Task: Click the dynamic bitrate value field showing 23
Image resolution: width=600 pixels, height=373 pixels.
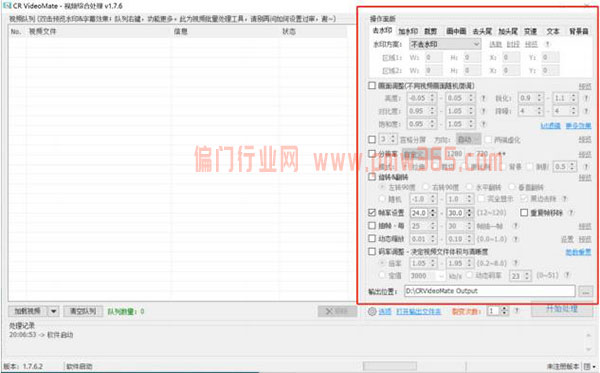Action: 515,275
